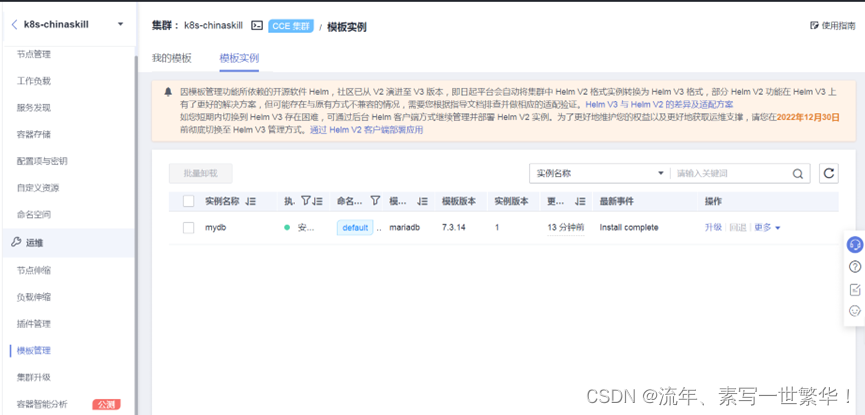Viewport: 865px width, 415px height.
Task: Click the default namespace tag
Action: (x=355, y=227)
